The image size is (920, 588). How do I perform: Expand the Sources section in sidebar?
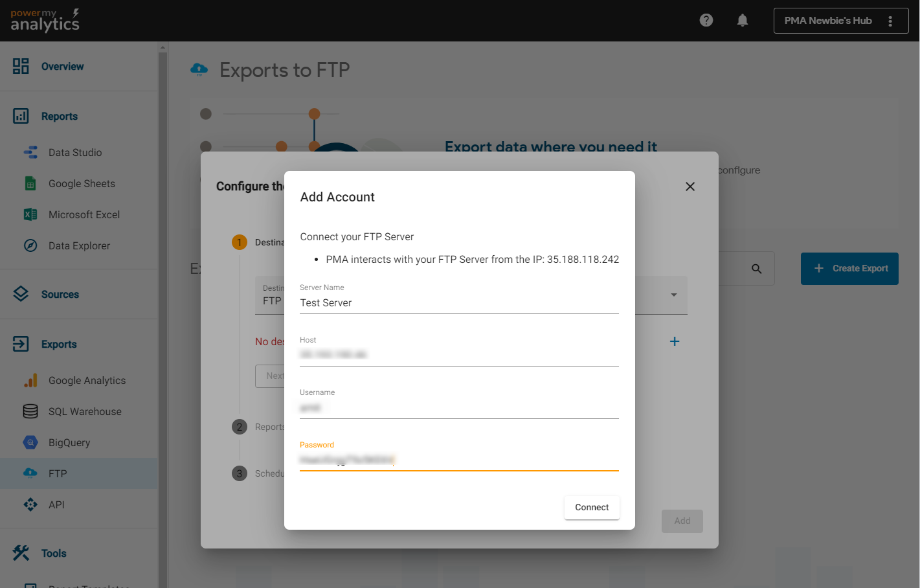tap(60, 294)
